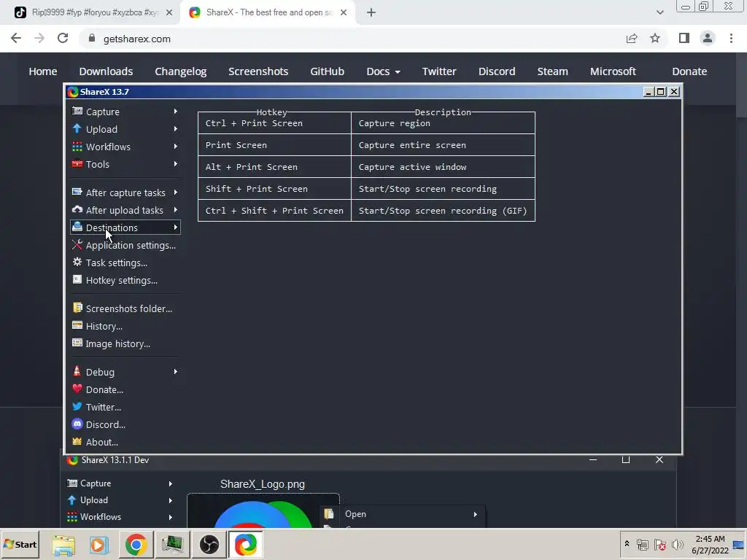Screen dimensions: 747x560
Task: Click the Hotkey settings icon
Action: coord(77,279)
